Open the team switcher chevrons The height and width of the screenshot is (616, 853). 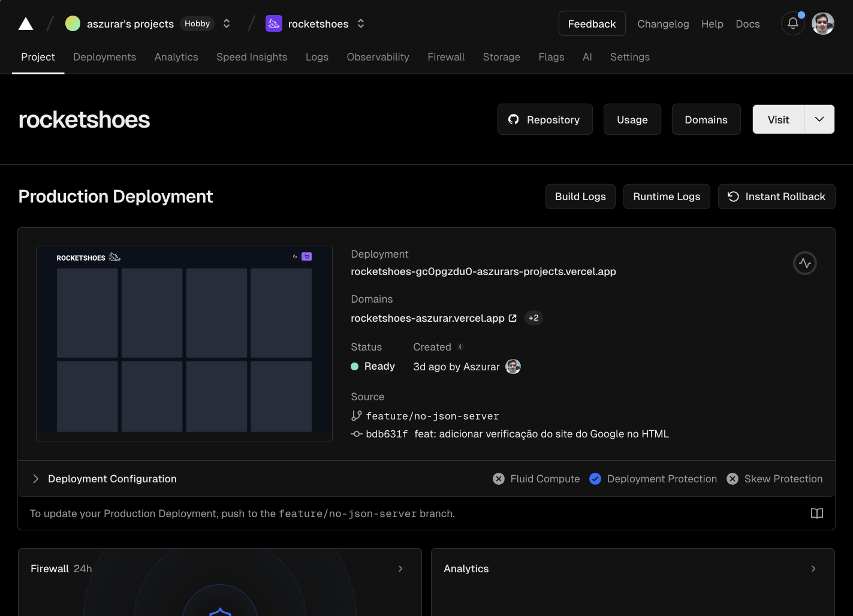[227, 23]
